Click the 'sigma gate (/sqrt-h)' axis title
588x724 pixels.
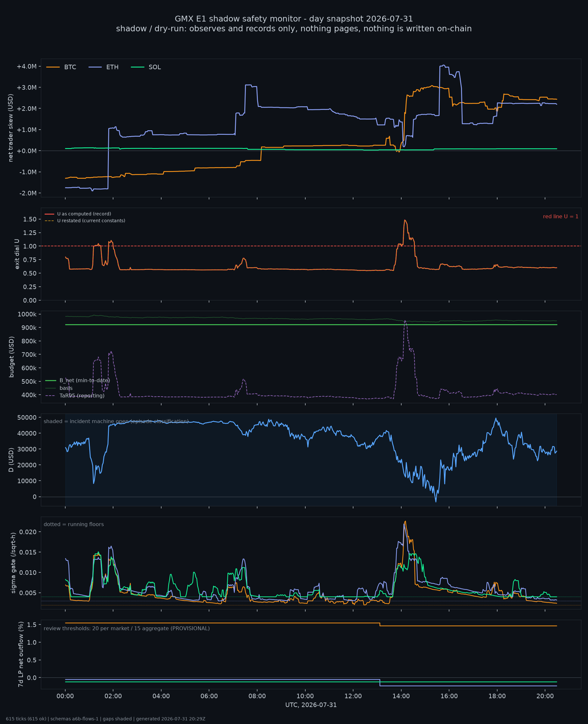[x=13, y=563]
